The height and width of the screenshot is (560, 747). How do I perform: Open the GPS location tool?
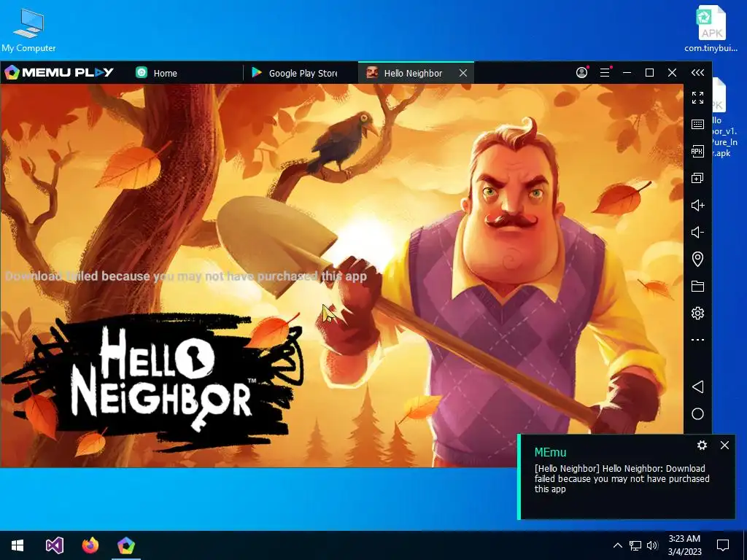[x=697, y=259]
